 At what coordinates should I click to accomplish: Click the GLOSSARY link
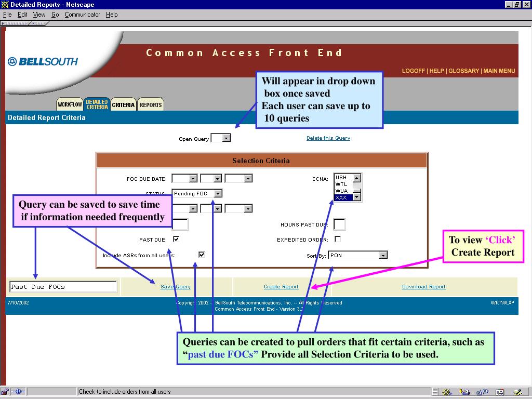click(x=464, y=71)
